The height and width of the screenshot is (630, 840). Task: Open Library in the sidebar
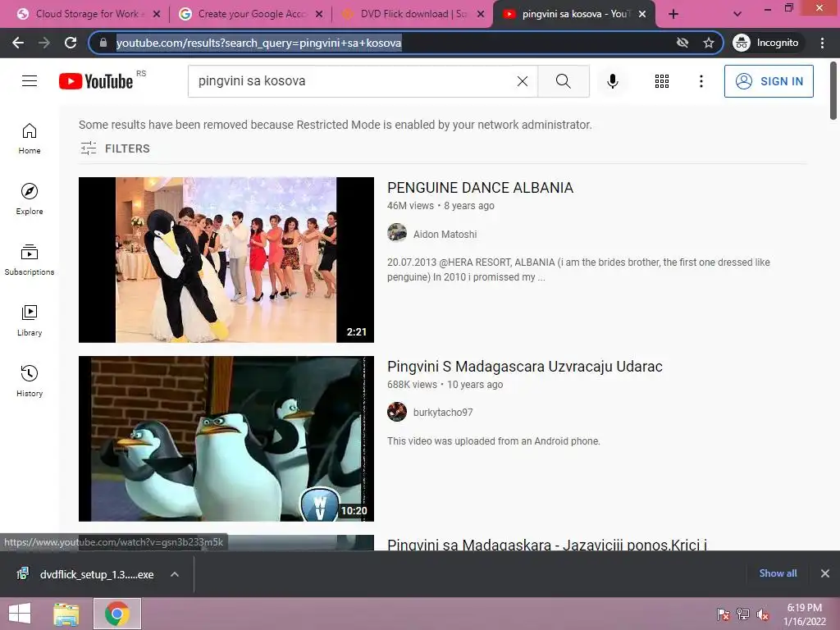tap(30, 321)
